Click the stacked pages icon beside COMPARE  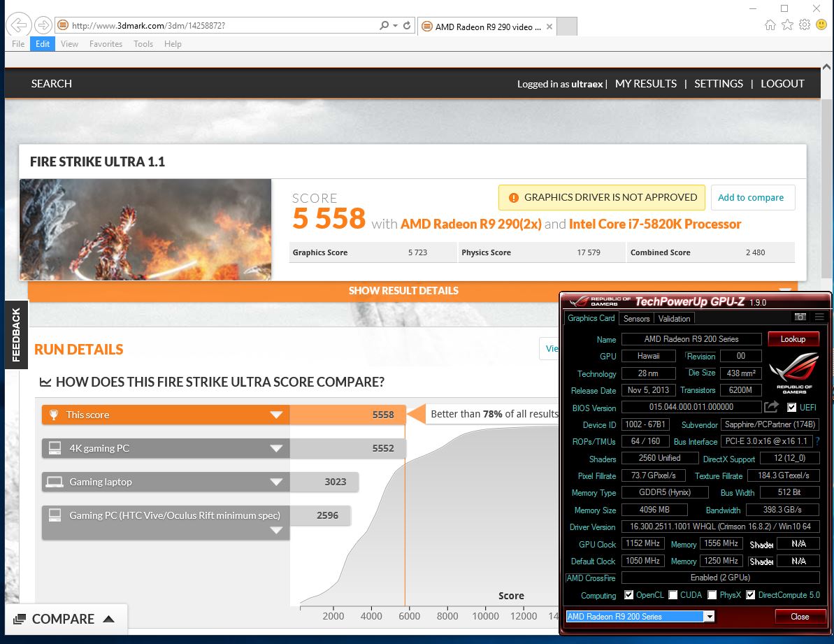click(x=20, y=619)
